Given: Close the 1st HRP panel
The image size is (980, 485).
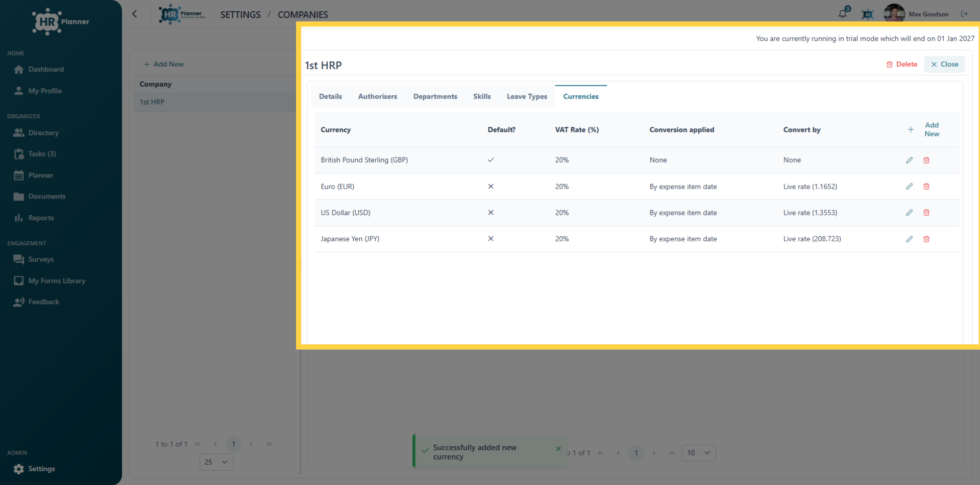Looking at the screenshot, I should [x=945, y=64].
